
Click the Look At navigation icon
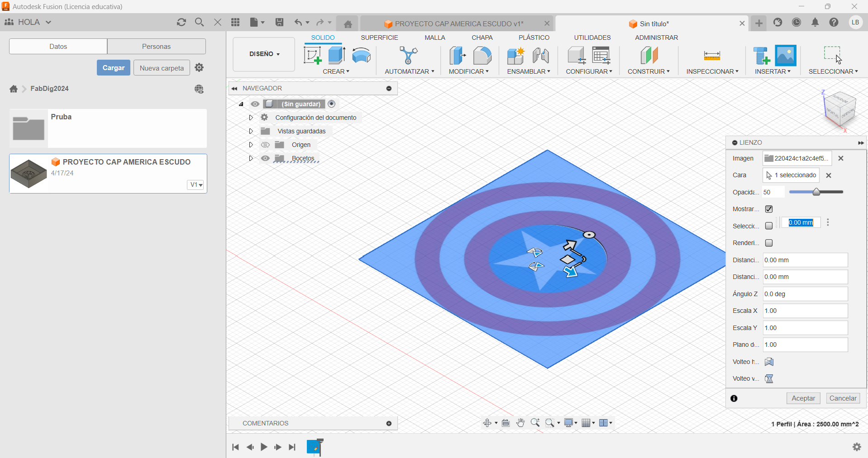[x=506, y=423]
